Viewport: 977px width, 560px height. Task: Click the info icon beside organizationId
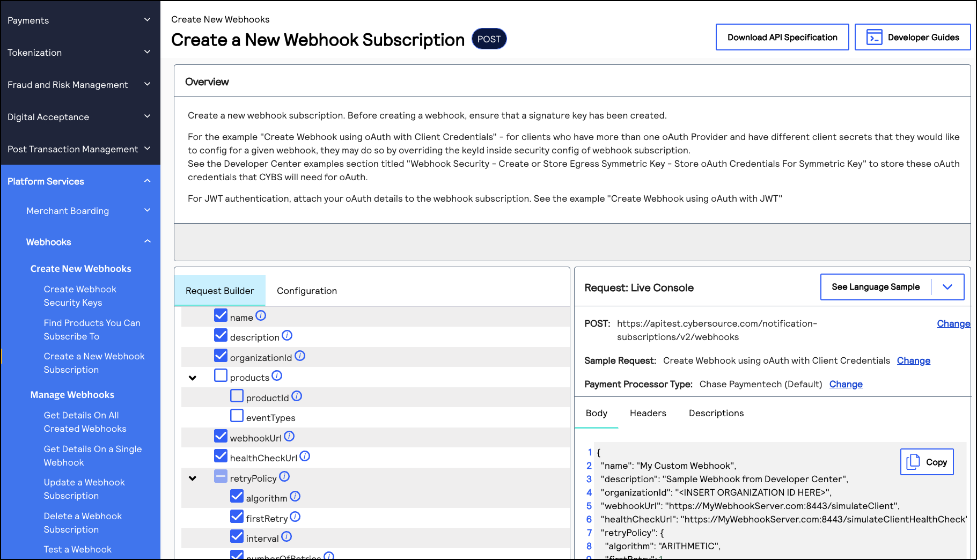300,356
